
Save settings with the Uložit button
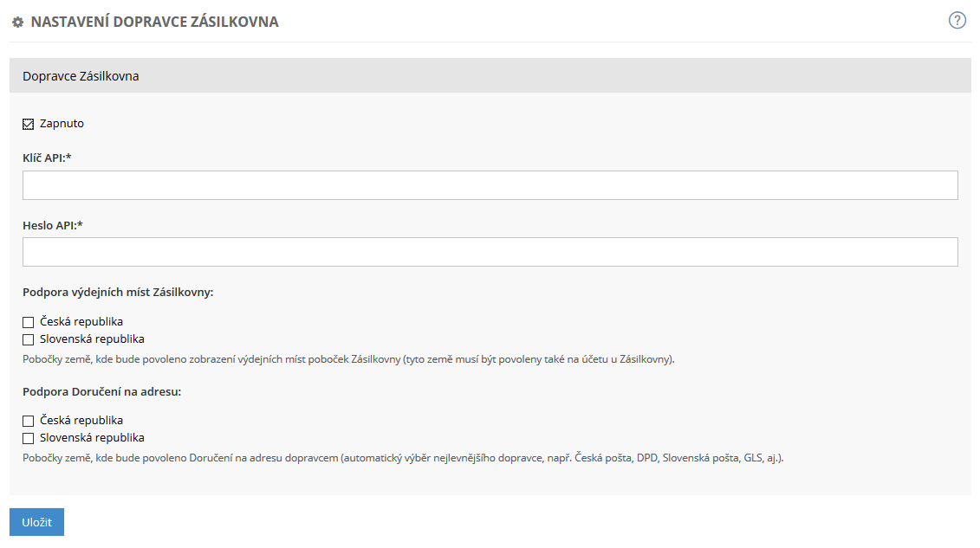click(x=37, y=522)
